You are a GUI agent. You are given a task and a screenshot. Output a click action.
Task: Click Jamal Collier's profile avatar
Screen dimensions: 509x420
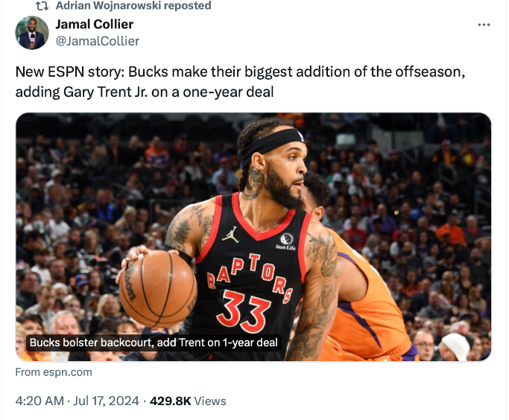pyautogui.click(x=32, y=33)
